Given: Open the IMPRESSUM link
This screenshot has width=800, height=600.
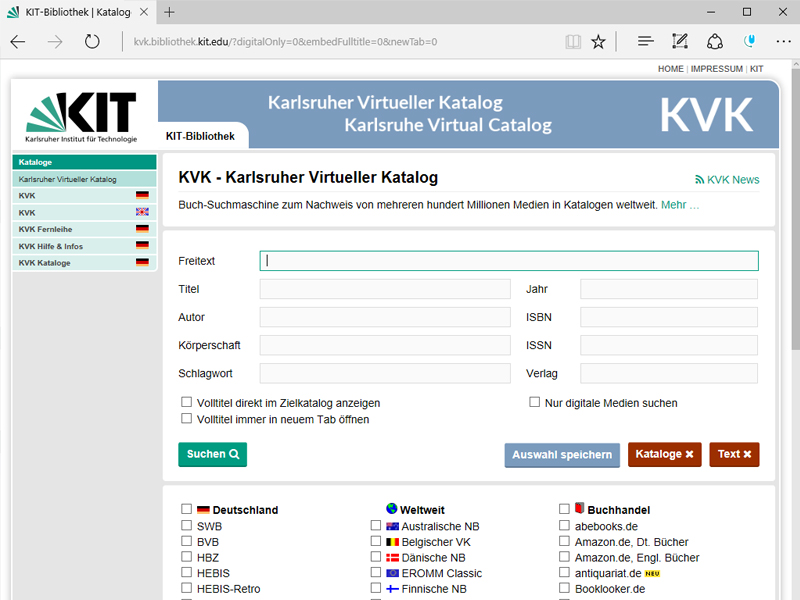Looking at the screenshot, I should point(717,69).
